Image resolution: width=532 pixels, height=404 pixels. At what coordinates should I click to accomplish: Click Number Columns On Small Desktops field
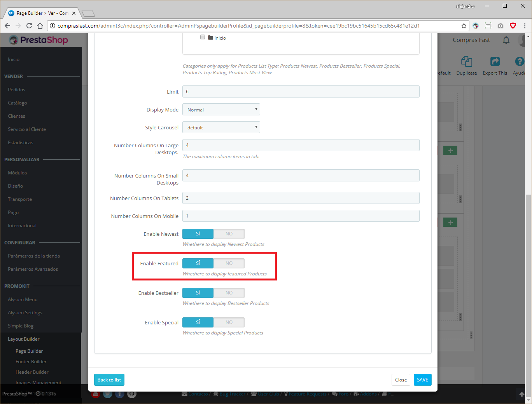coord(301,176)
